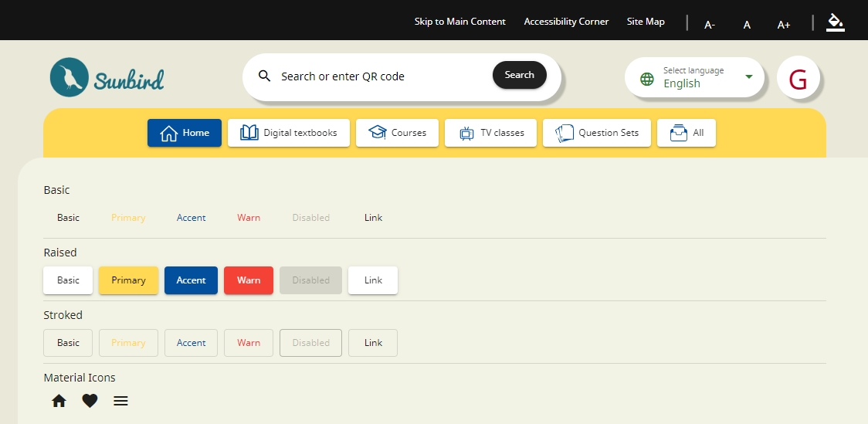Open the Digital textbooks tab
The image size is (868, 424).
pyautogui.click(x=289, y=133)
